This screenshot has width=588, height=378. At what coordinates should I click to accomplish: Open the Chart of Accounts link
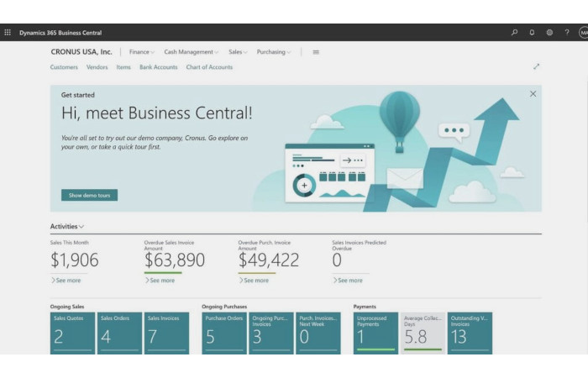click(209, 67)
